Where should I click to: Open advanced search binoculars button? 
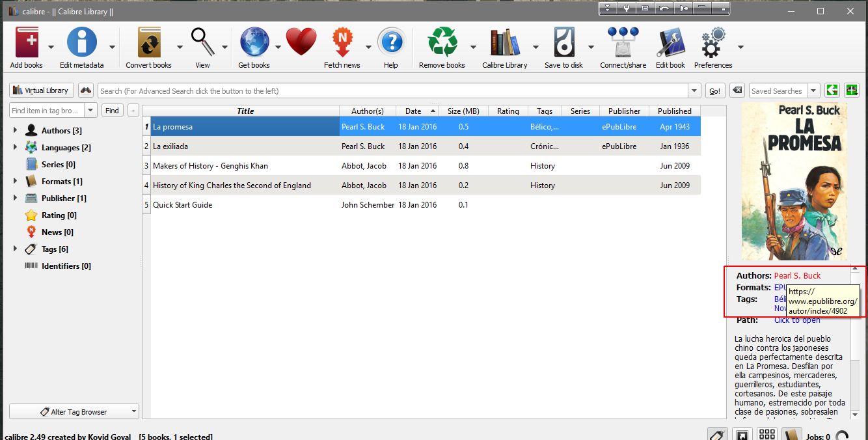click(86, 90)
